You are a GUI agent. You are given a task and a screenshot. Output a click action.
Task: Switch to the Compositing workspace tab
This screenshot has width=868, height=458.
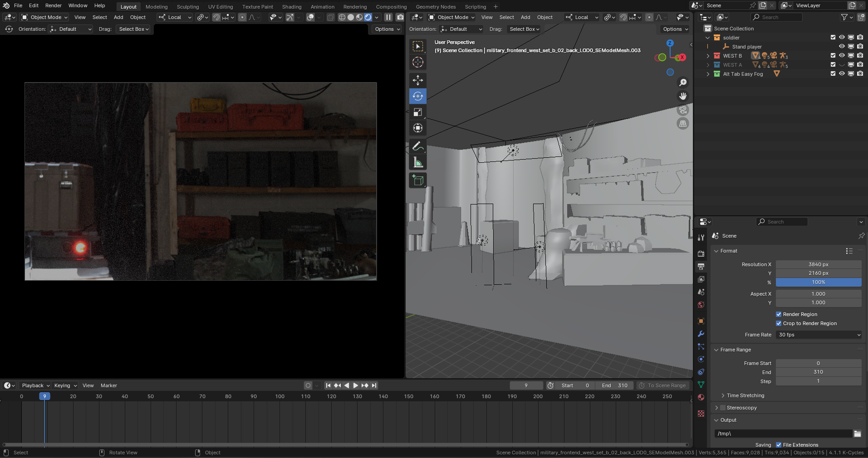coord(391,7)
